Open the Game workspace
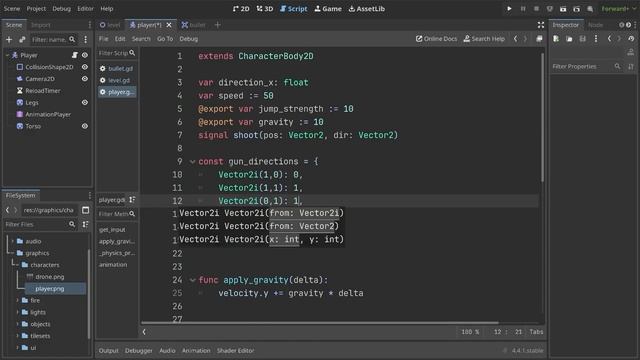Viewport: 640px width, 360px height. 328,9
